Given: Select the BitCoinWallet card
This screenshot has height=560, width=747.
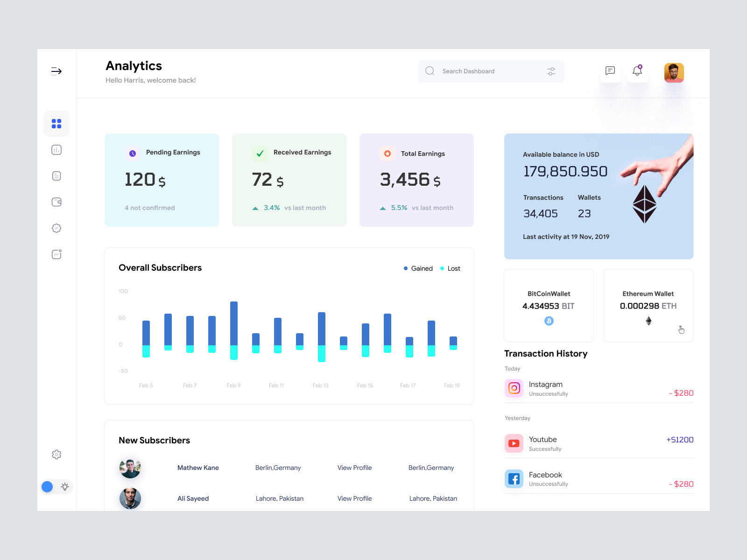Looking at the screenshot, I should click(x=549, y=305).
